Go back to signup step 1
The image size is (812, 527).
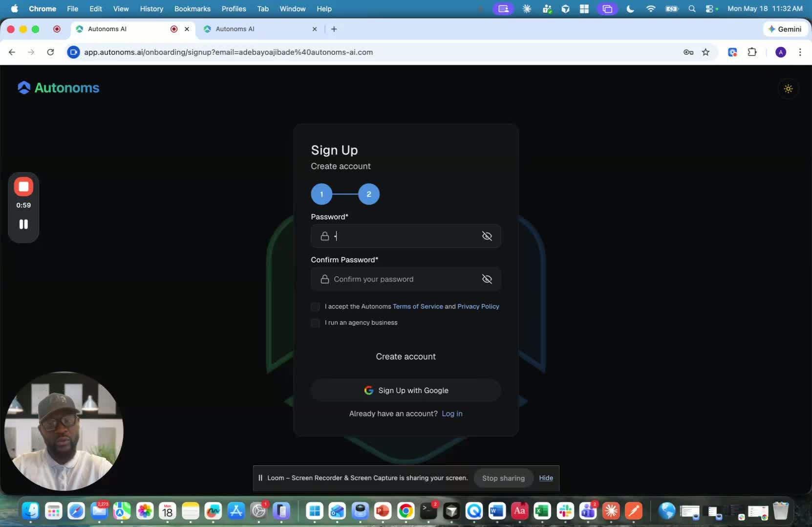click(321, 194)
